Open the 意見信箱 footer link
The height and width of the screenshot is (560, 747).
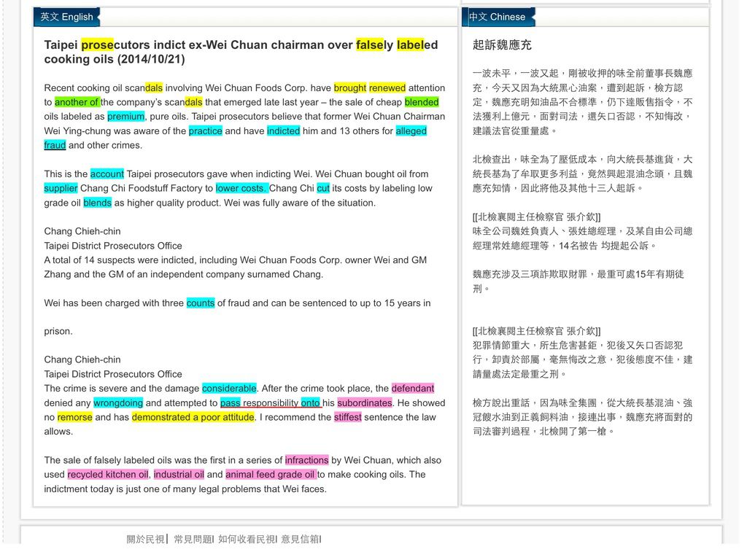[x=300, y=539]
